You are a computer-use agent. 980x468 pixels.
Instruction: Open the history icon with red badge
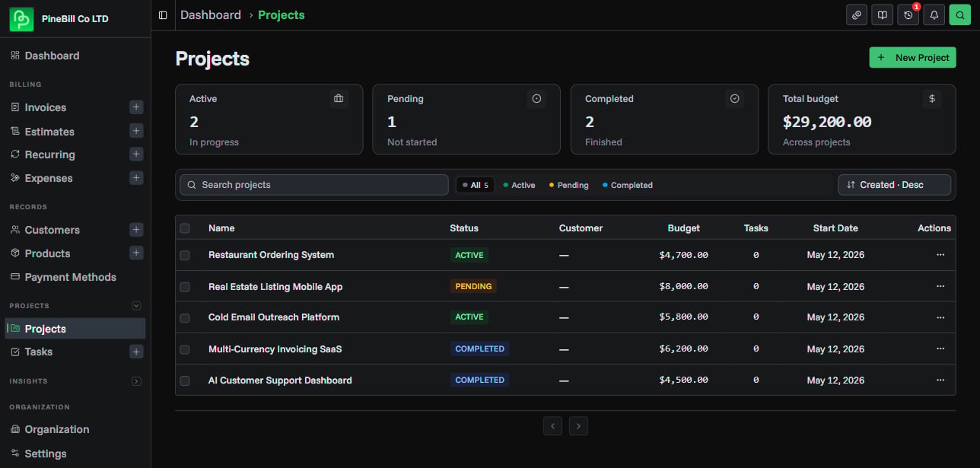click(908, 15)
